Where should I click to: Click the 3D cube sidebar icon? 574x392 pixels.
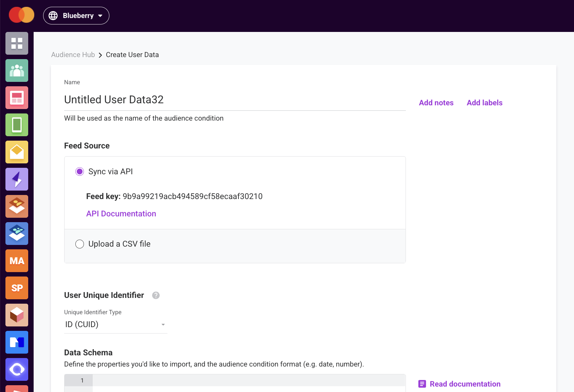[x=17, y=315]
